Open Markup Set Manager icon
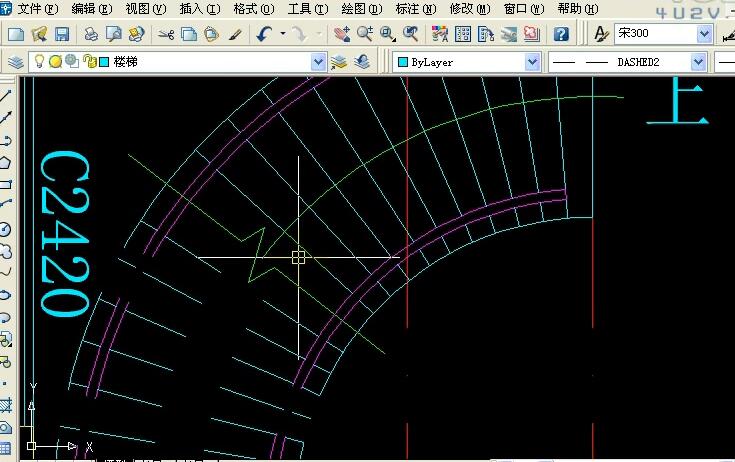This screenshot has height=462, width=735. (x=532, y=34)
